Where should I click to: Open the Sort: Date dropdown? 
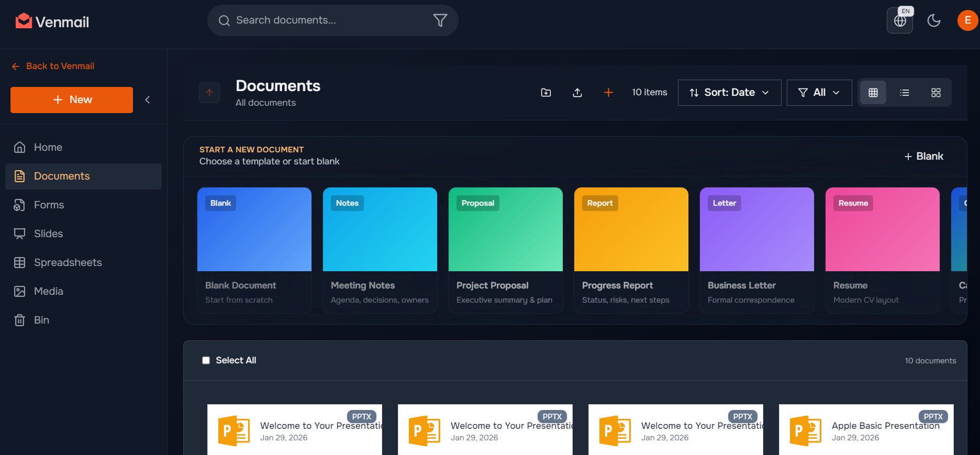click(x=729, y=93)
